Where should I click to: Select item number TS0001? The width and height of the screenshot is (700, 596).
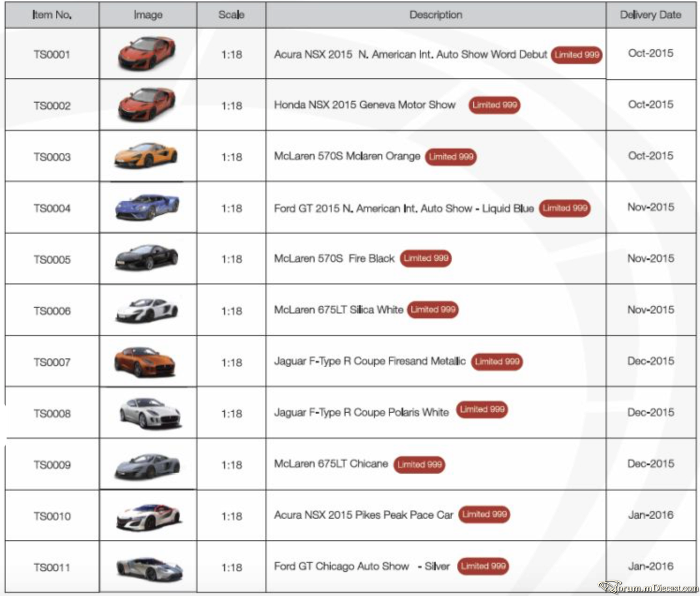point(52,54)
